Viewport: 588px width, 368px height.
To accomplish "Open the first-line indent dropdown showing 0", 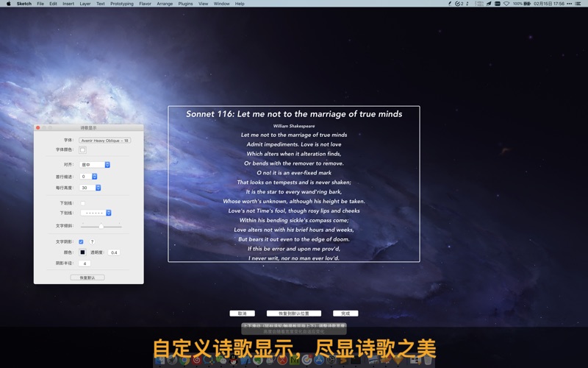I will [x=88, y=176].
